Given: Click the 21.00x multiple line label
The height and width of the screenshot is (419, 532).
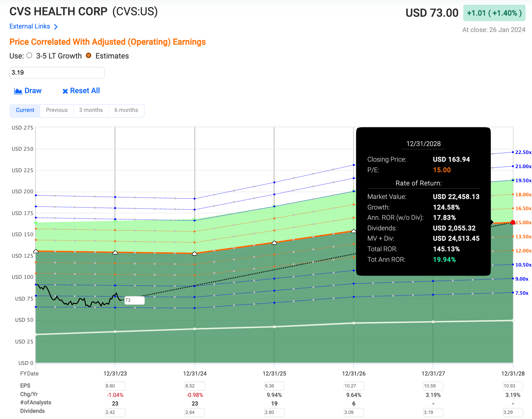Looking at the screenshot, I should 523,166.
